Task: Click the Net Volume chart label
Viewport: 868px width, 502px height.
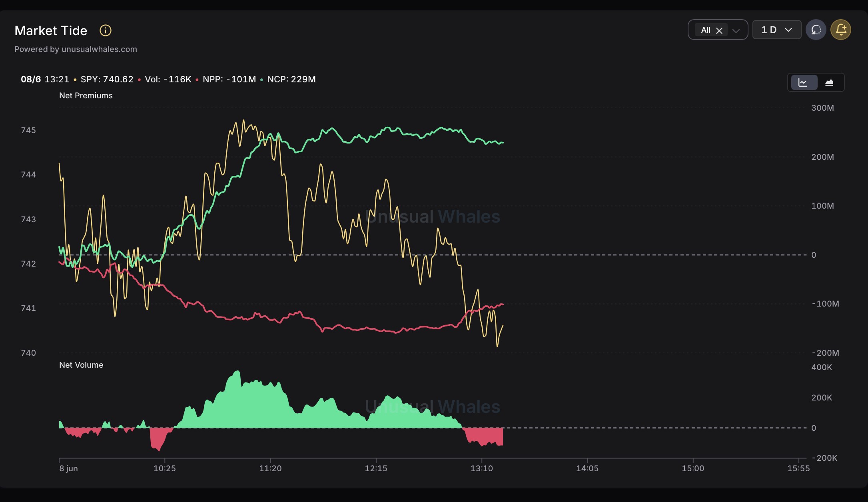Action: (81, 365)
